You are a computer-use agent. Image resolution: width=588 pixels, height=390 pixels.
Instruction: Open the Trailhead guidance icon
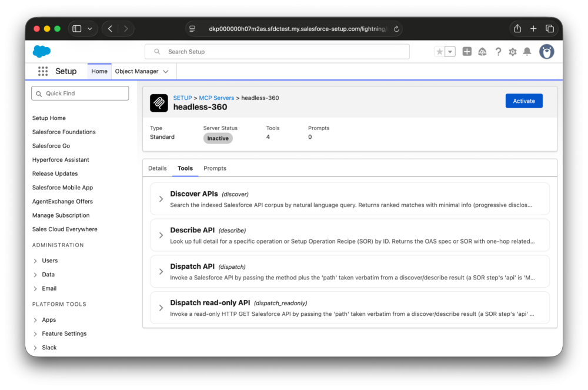click(482, 52)
